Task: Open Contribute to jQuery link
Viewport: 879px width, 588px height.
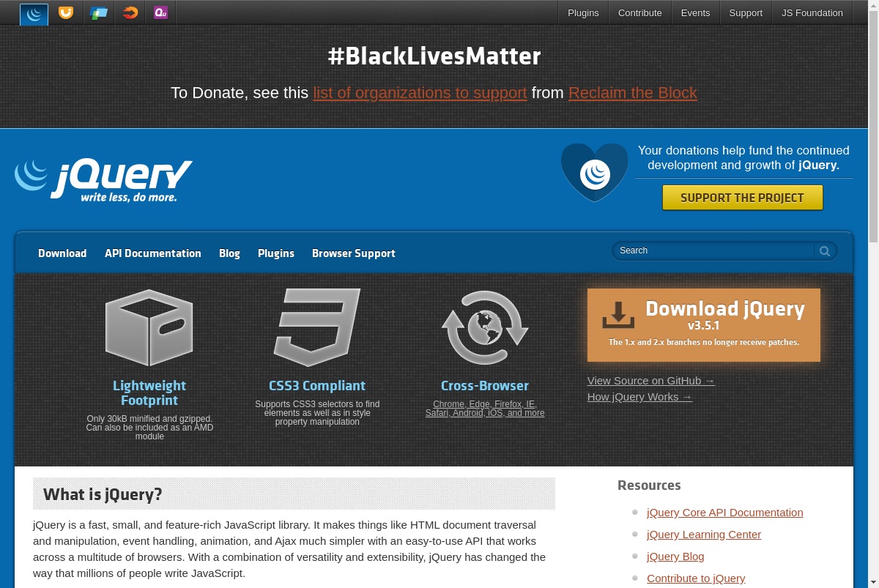Action: click(x=696, y=578)
